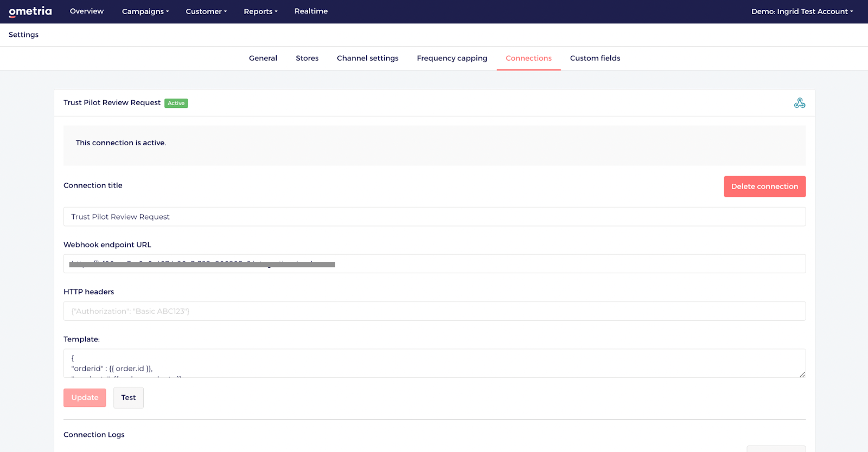Focus the Connection title input field

tap(434, 217)
